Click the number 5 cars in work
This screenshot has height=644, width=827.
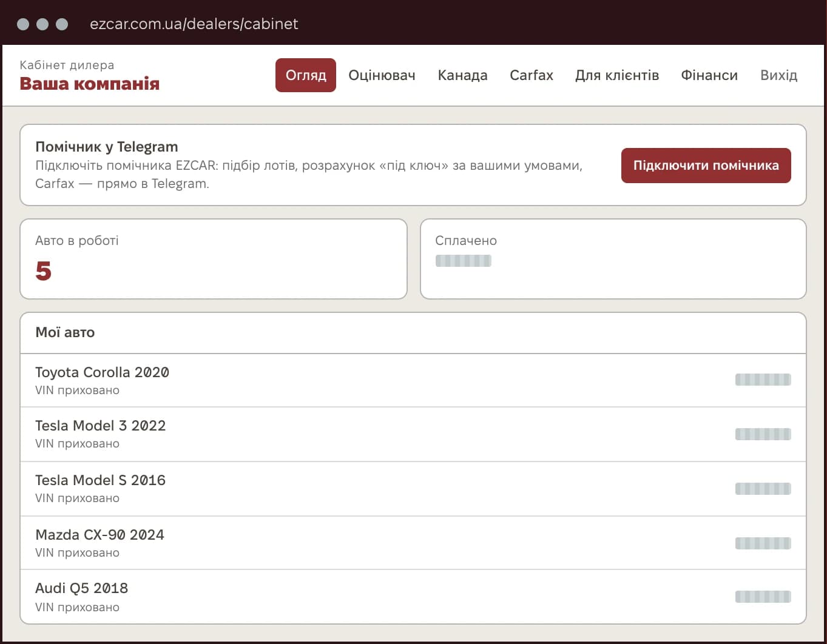click(44, 270)
